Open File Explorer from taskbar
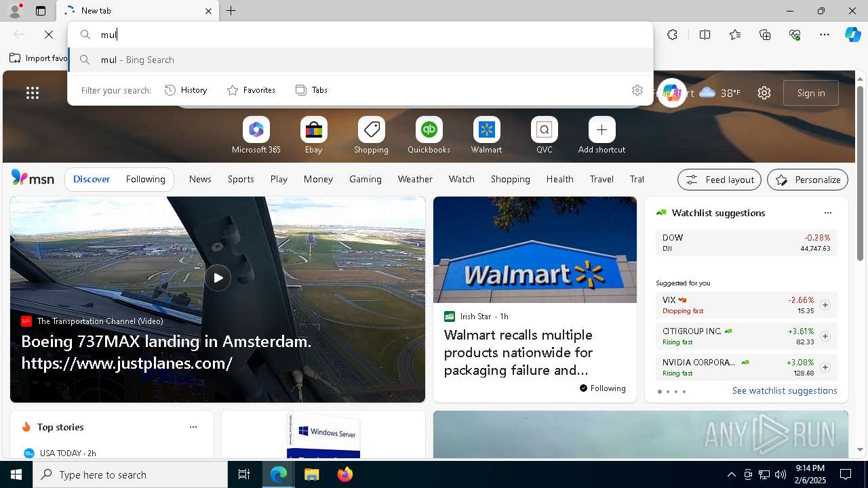Viewport: 868px width, 488px height. point(311,474)
